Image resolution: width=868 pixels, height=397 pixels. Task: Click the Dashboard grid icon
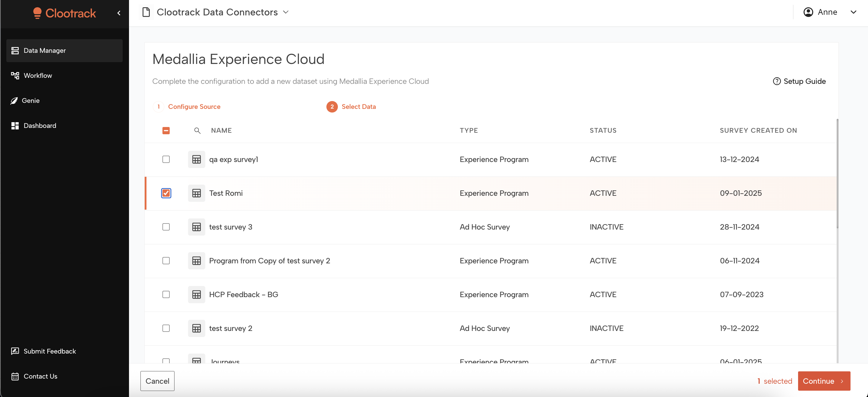(x=15, y=125)
